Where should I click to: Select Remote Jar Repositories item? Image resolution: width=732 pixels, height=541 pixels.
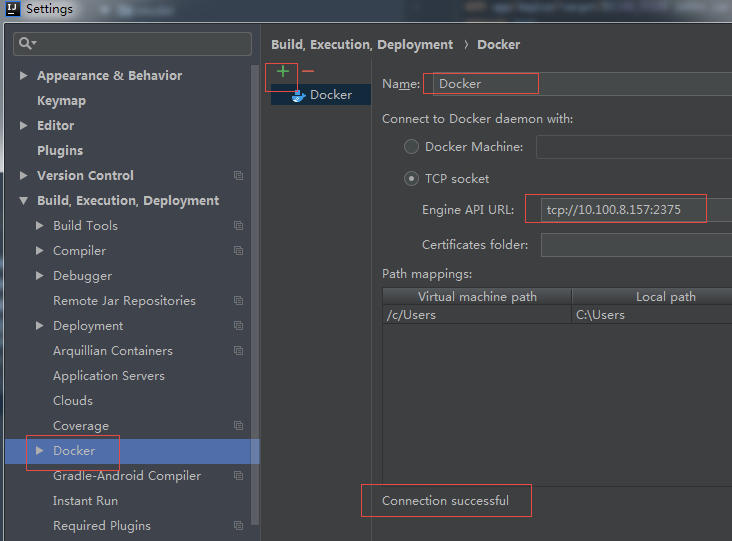[x=124, y=301]
